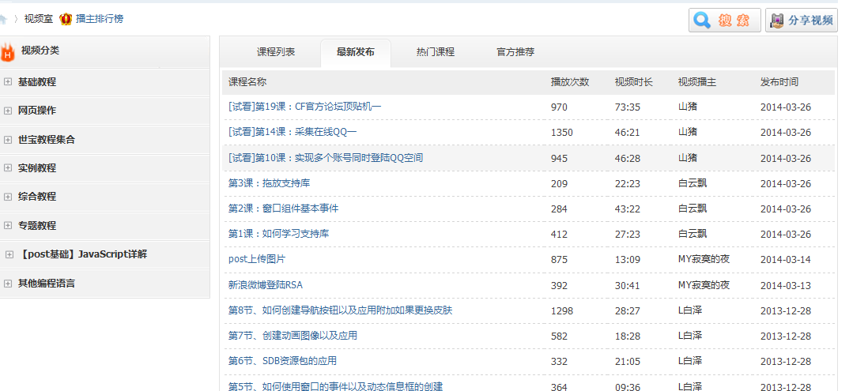
Task: Click duration 21:05
Action: [x=628, y=362]
